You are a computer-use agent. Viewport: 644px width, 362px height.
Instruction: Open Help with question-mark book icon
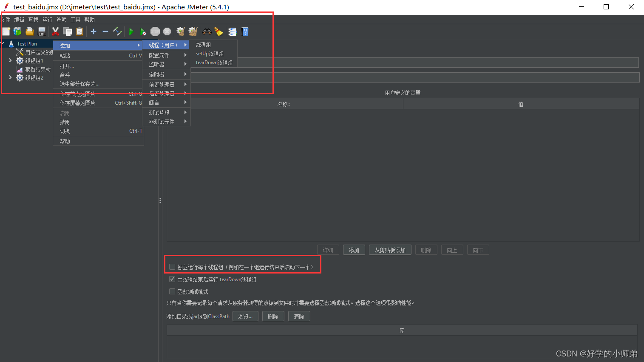pos(245,31)
